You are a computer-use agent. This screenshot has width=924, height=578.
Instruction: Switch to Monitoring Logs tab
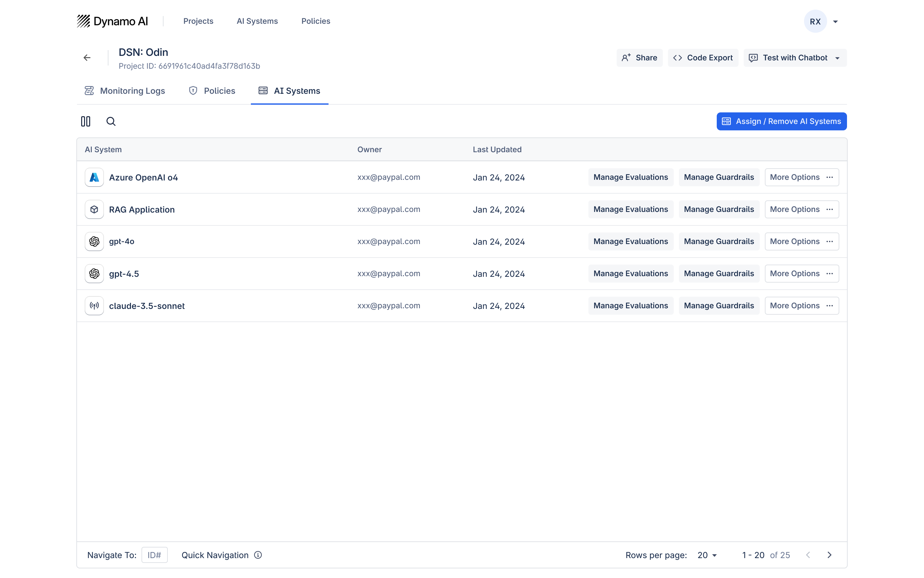coord(125,91)
